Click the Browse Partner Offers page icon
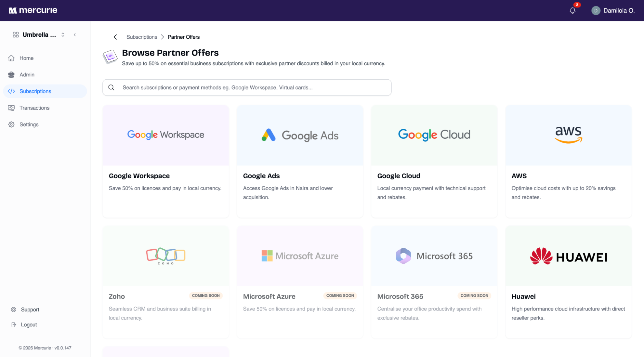 click(110, 56)
